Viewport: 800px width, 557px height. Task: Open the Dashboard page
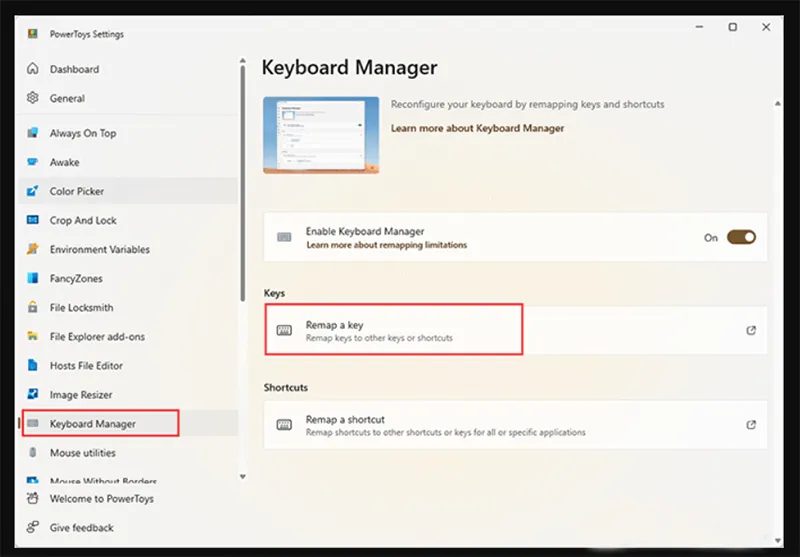coord(129,69)
